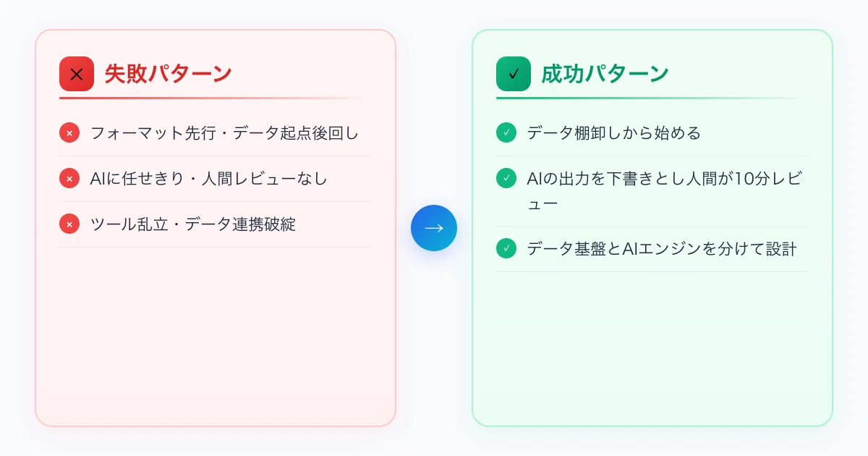Screen dimensions: 868x456
Task: Click green check bullet for データ基盤とAIエンジン
Action: pyautogui.click(x=506, y=248)
